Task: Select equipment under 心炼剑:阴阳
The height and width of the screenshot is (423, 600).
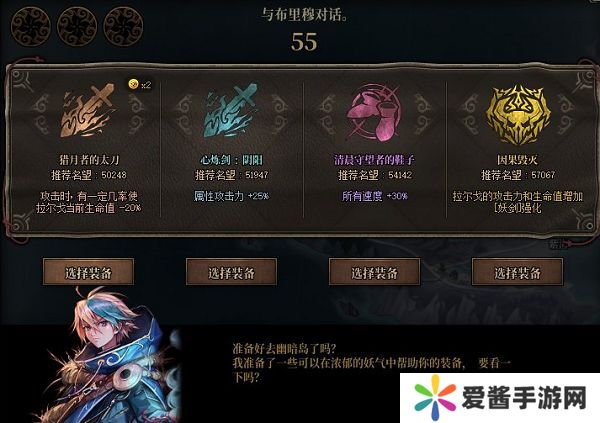Action: coord(231,272)
